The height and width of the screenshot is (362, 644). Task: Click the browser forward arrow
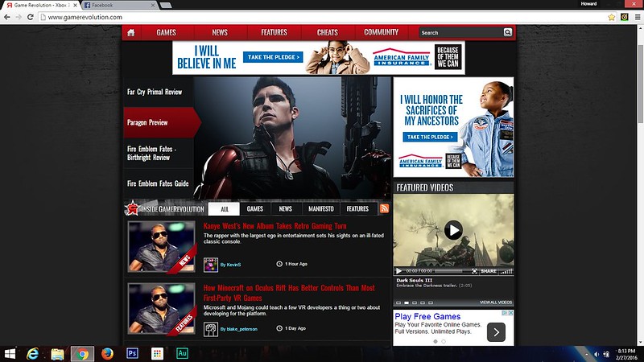pyautogui.click(x=19, y=17)
